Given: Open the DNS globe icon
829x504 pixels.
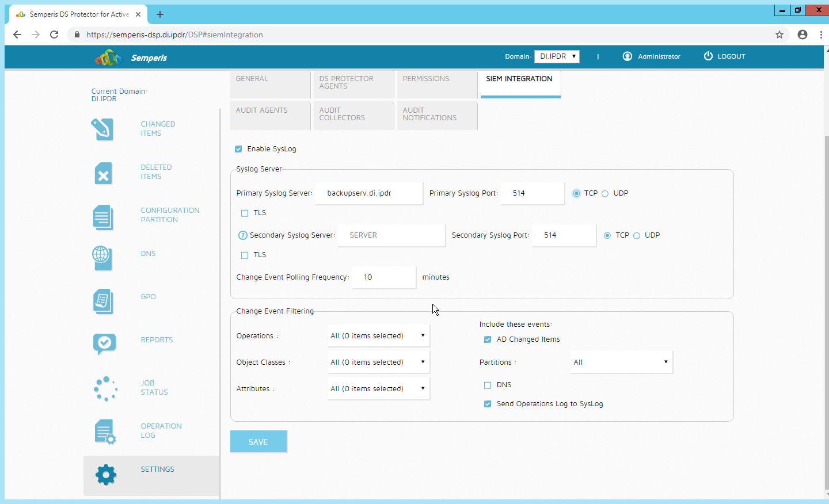Looking at the screenshot, I should click(x=101, y=257).
